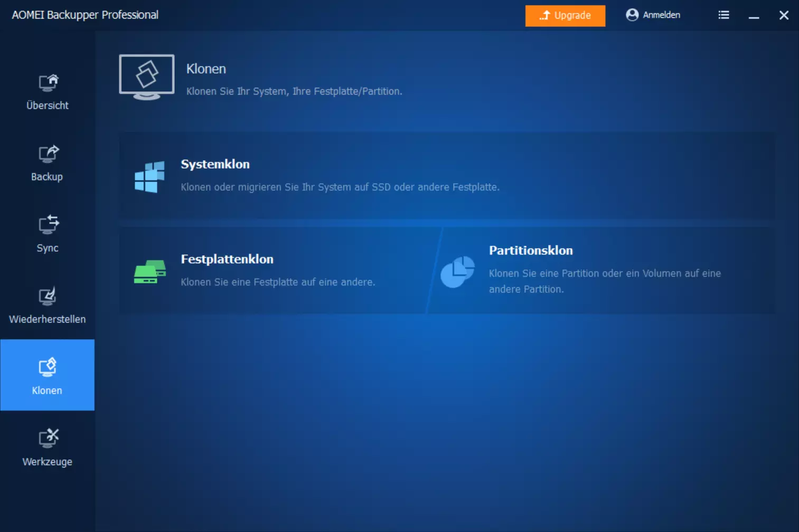The width and height of the screenshot is (799, 532).
Task: Open the Backup section icon
Action: coord(48,154)
